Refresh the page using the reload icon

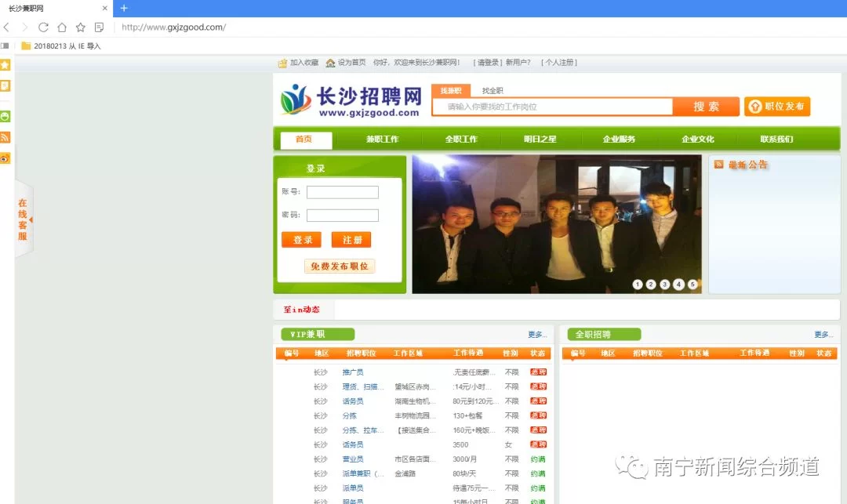[x=43, y=26]
